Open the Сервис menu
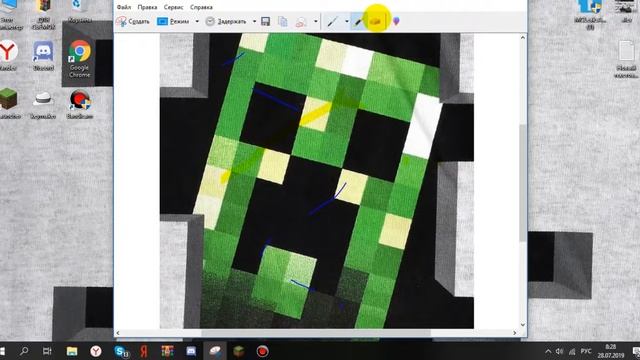 [173, 7]
